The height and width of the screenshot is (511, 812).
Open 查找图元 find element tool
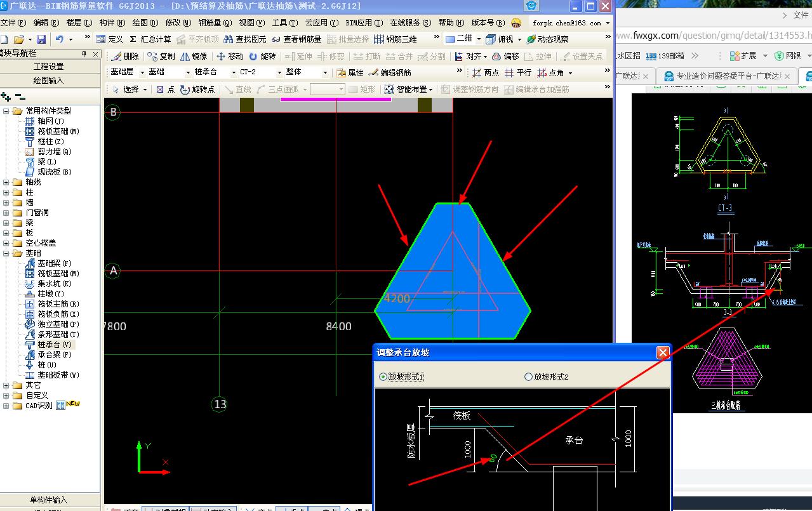245,39
